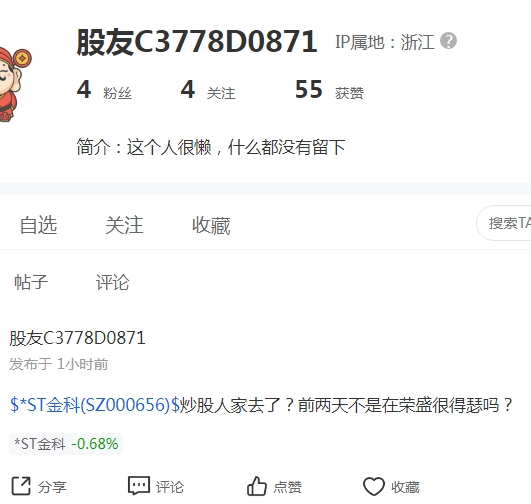This screenshot has width=531, height=504.
Task: Click the 55 获赞 likes count
Action: tap(330, 90)
